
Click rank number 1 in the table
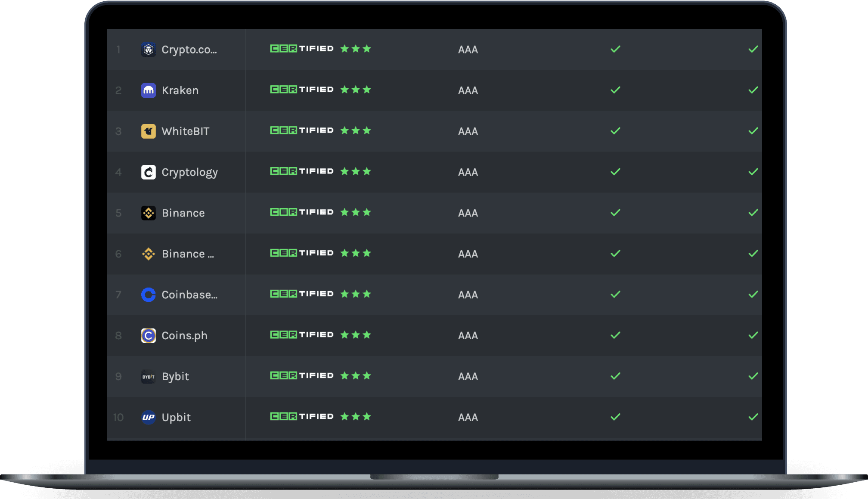[118, 50]
